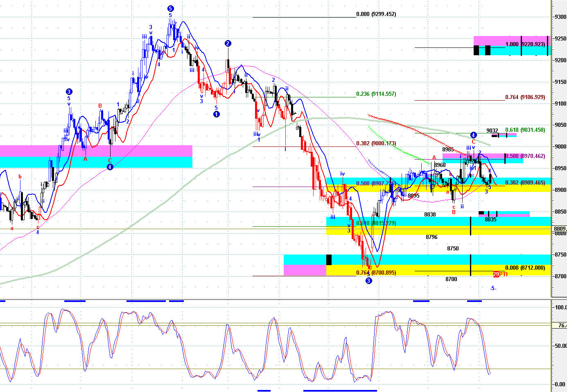Click the green 0.618 (9031.458) level label
Viewport: 567px width, 392px height.
tap(525, 130)
